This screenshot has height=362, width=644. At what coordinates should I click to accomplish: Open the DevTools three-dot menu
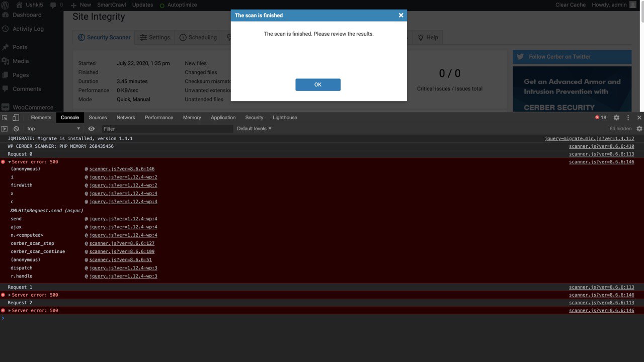[x=628, y=118]
